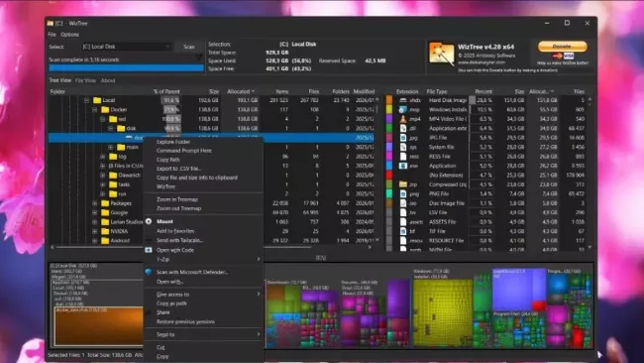Click the disk folder icon
Image resolution: width=644 pixels, height=363 pixels.
121,128
